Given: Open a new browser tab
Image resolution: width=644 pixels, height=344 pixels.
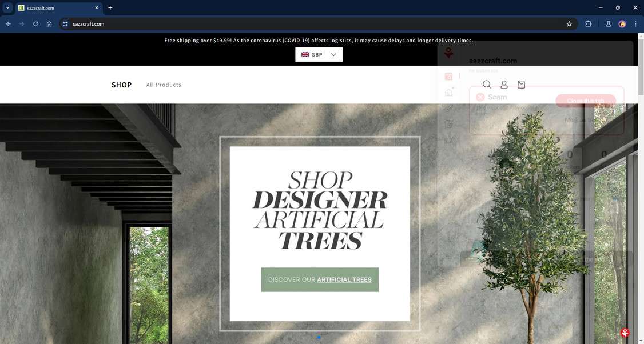Looking at the screenshot, I should [110, 8].
